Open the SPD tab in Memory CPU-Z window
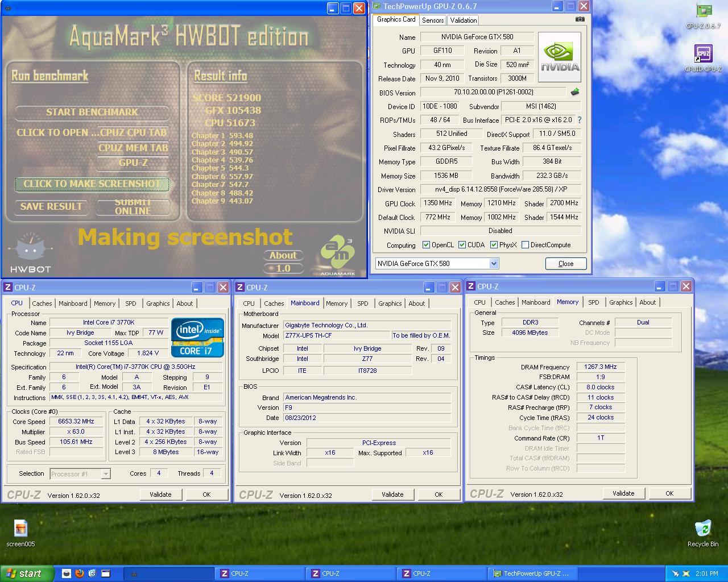 [593, 302]
